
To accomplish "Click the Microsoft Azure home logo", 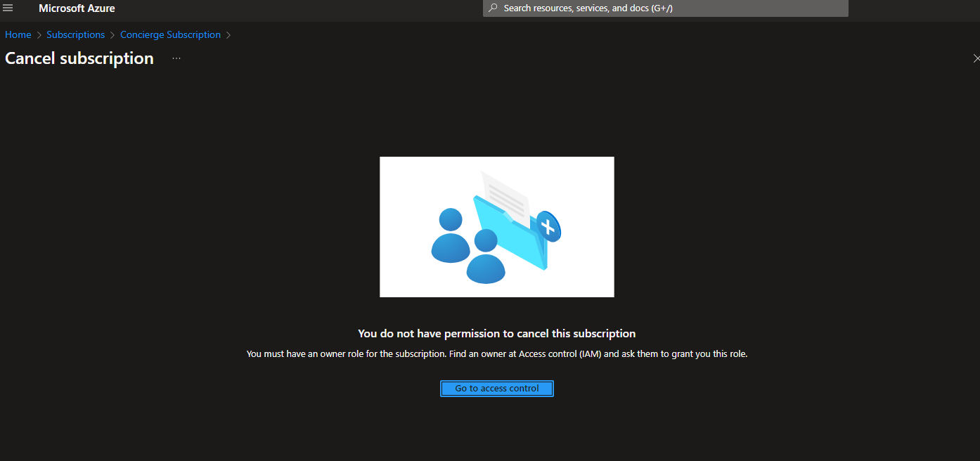I will point(77,8).
